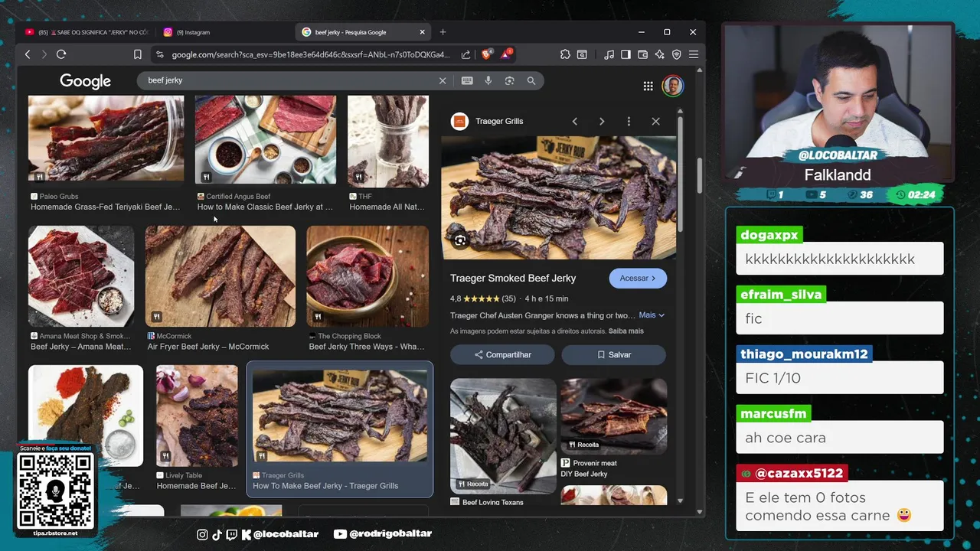Bookmark this page from the address bar
The height and width of the screenshot is (551, 980).
(x=138, y=54)
